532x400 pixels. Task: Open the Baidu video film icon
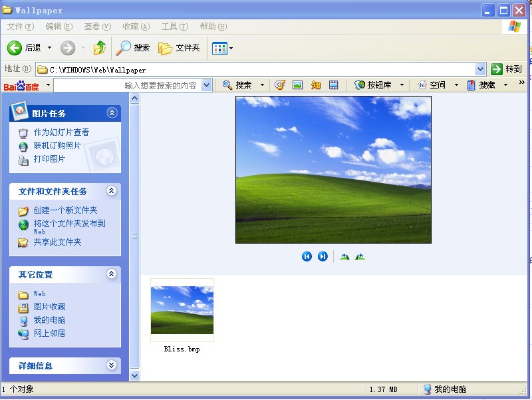click(x=334, y=85)
